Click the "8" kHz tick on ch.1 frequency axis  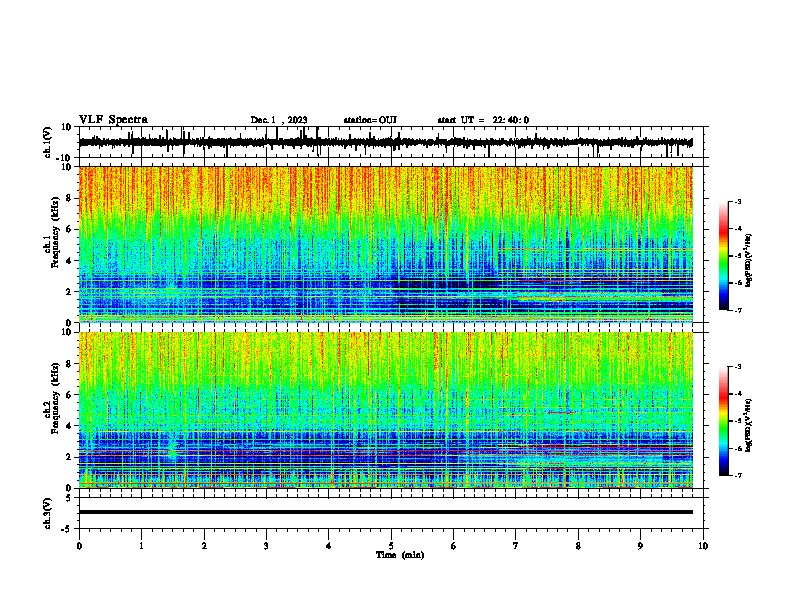tap(69, 198)
